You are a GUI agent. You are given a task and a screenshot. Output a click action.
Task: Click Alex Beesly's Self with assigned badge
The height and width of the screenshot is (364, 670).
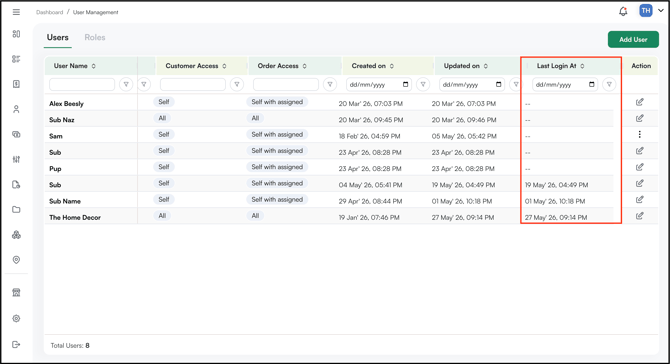[x=277, y=102]
